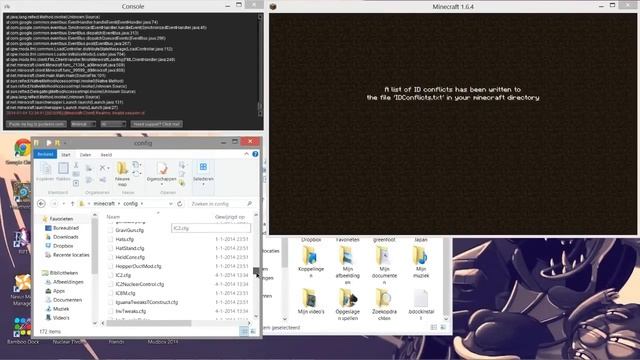Tick checkbox next to IC2NuclearControl.cfg

click(110, 284)
